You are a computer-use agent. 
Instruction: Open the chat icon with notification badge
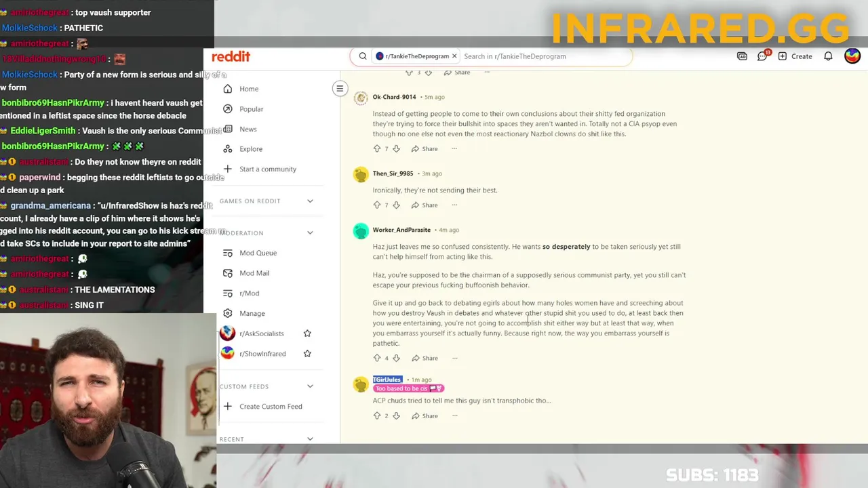[x=763, y=56]
